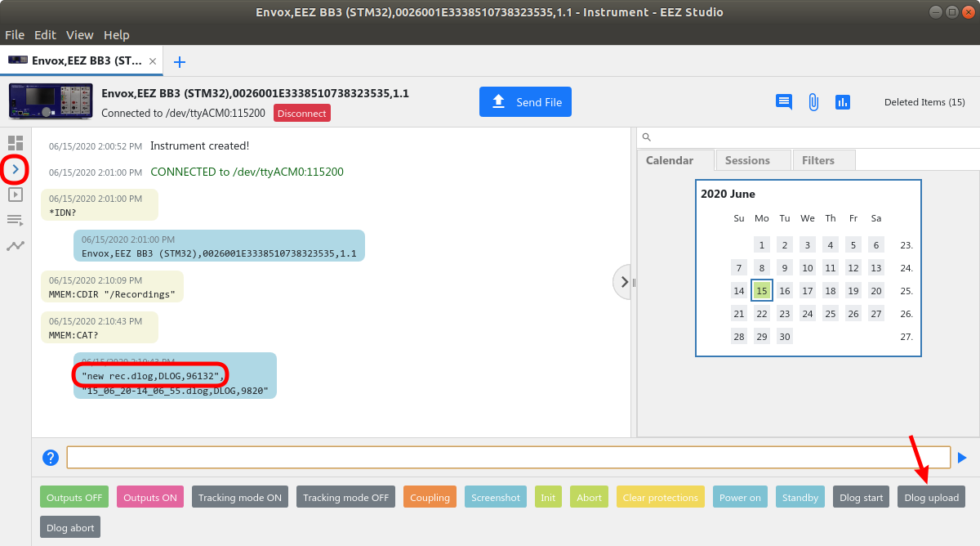
Task: Open the shortcuts list icon in sidebar
Action: pyautogui.click(x=16, y=220)
